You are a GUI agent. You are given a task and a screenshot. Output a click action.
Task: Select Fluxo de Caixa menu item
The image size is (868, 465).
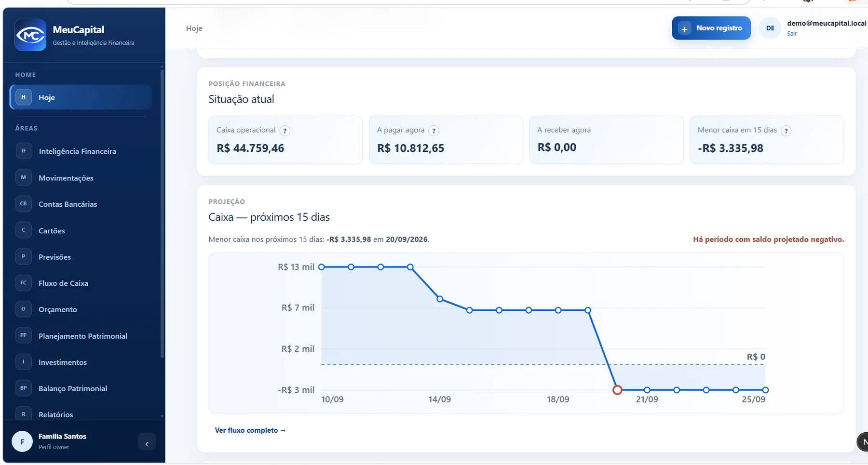click(81, 283)
